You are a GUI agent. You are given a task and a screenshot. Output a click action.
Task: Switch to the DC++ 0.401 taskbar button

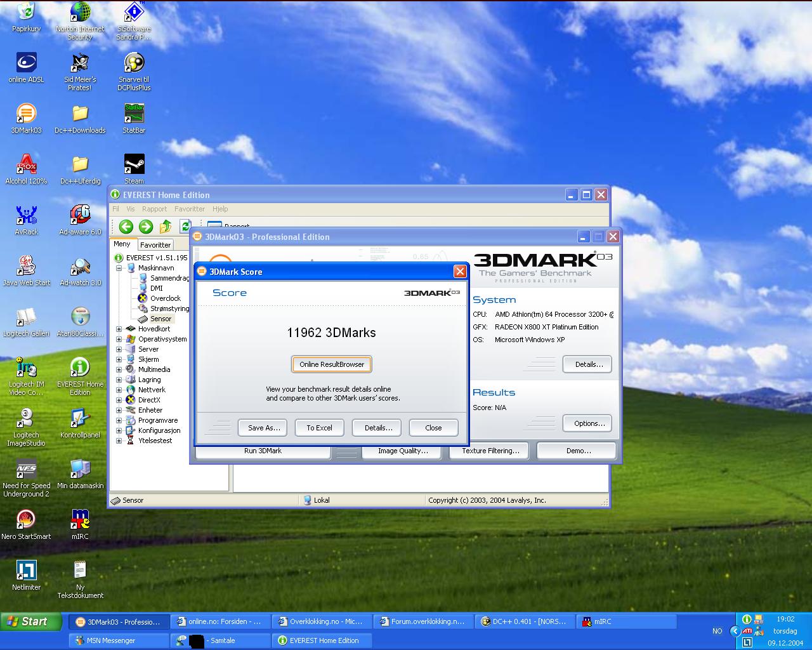(x=525, y=621)
